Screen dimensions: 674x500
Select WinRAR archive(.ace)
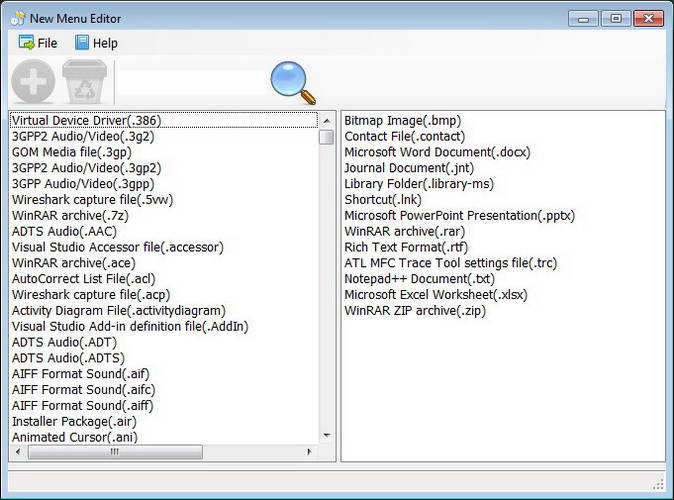164,263
